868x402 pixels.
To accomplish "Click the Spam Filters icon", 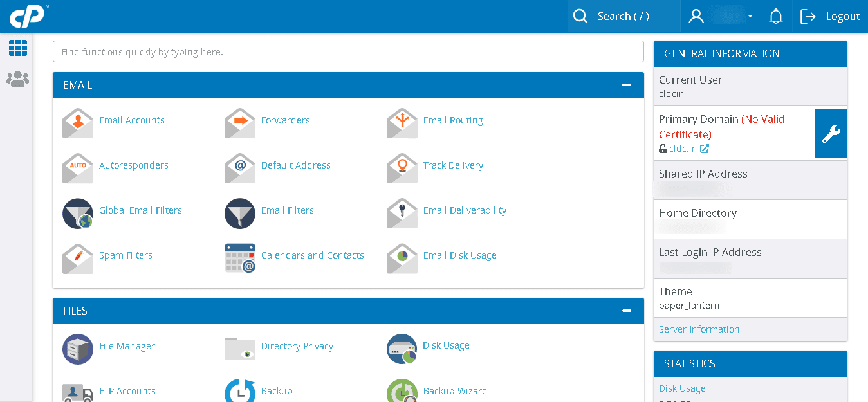I will 78,258.
